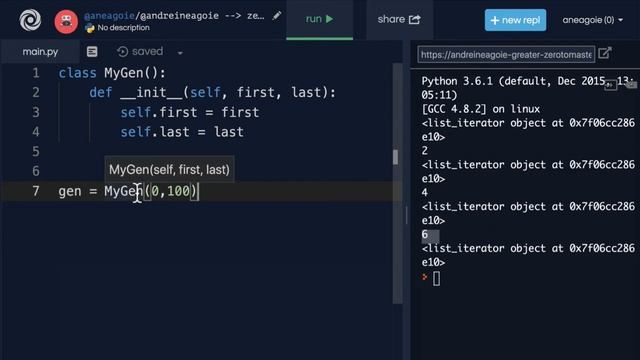Screen dimensions: 640x360
Task: Click the repl title @andreineagoie text
Action: tap(180, 16)
